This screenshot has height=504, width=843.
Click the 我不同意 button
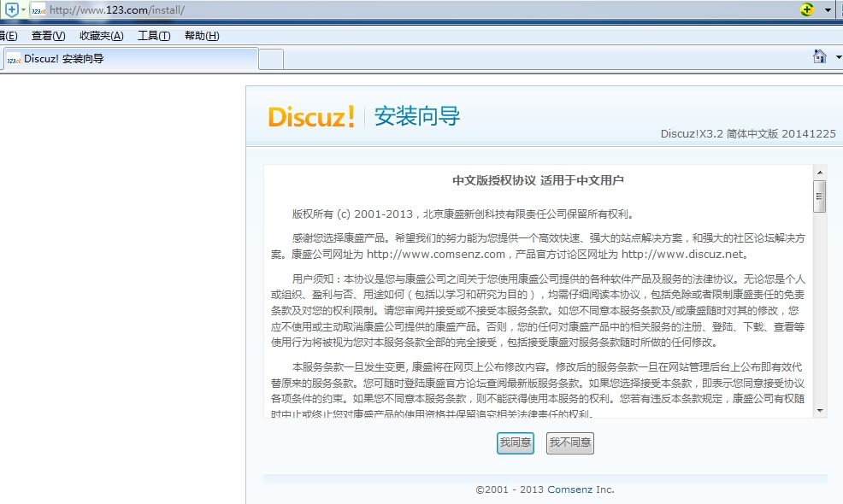570,442
